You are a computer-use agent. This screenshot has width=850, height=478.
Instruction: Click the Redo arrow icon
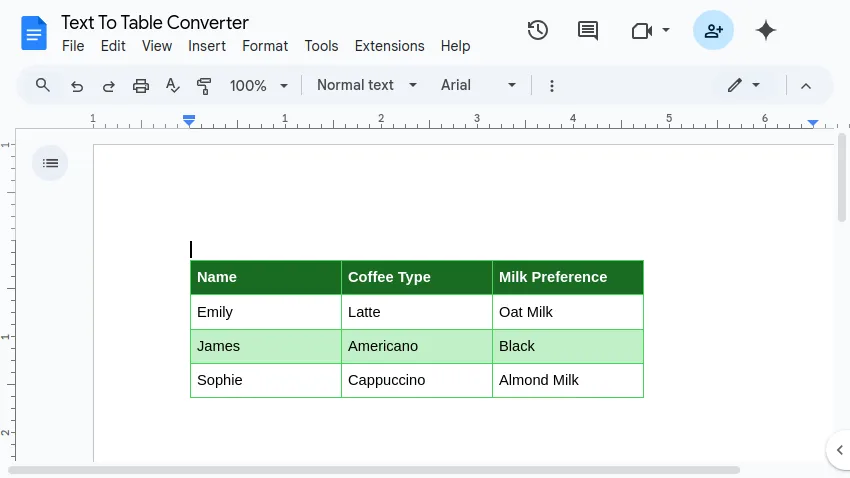point(109,86)
